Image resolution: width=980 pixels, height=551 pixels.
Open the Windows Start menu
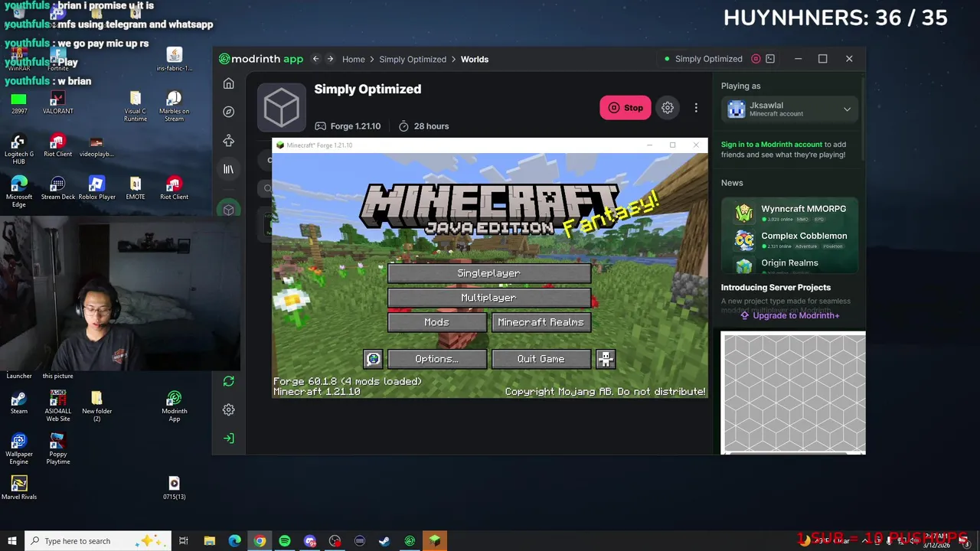(11, 541)
